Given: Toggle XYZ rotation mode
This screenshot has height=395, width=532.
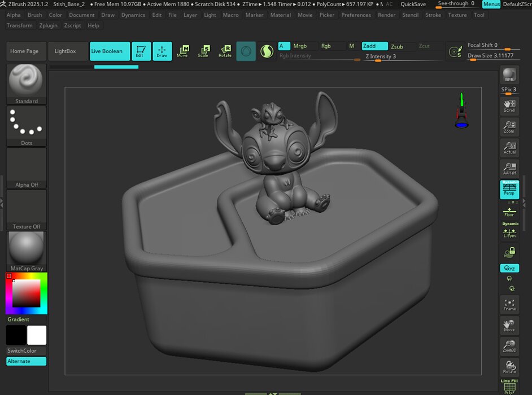Looking at the screenshot, I should [509, 268].
